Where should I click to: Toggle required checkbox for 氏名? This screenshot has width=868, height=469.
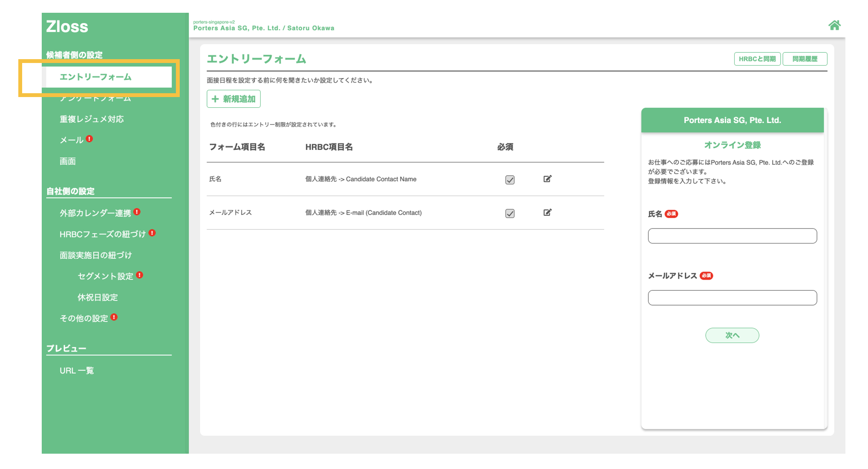tap(509, 180)
